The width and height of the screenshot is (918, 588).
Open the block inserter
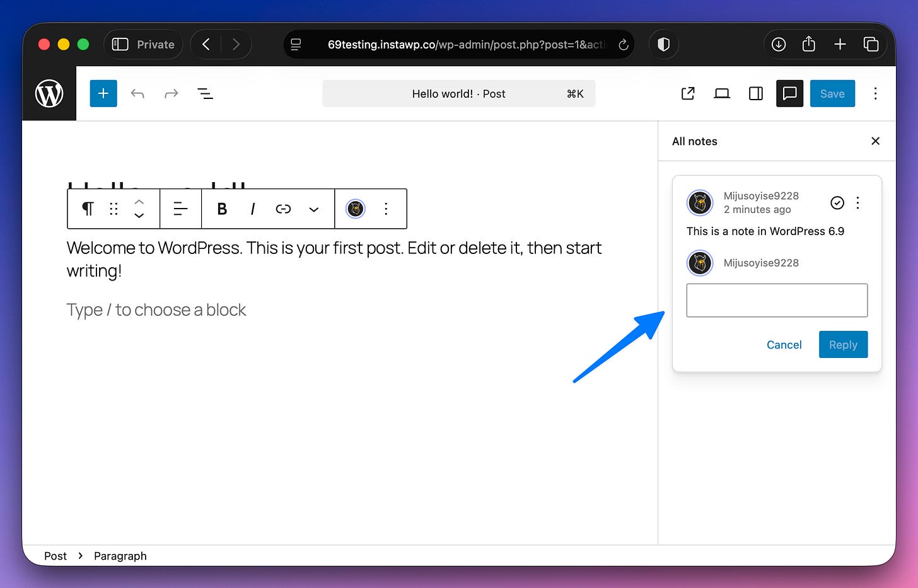pos(103,93)
